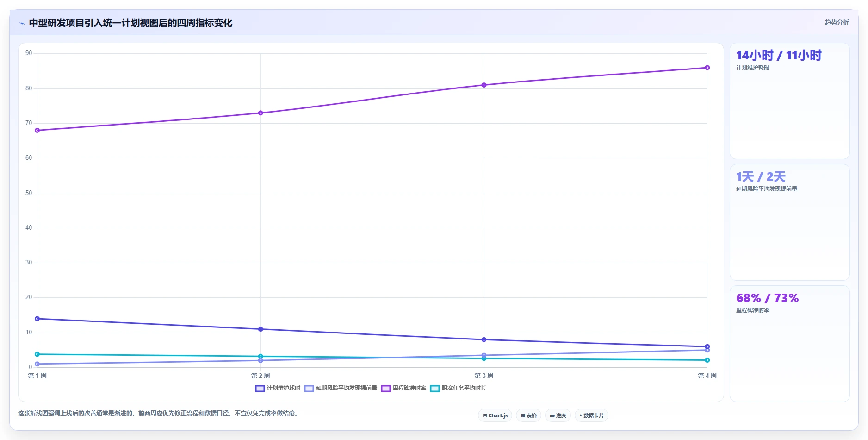Open the 68% / 73% metric card
868x440 pixels.
789,344
